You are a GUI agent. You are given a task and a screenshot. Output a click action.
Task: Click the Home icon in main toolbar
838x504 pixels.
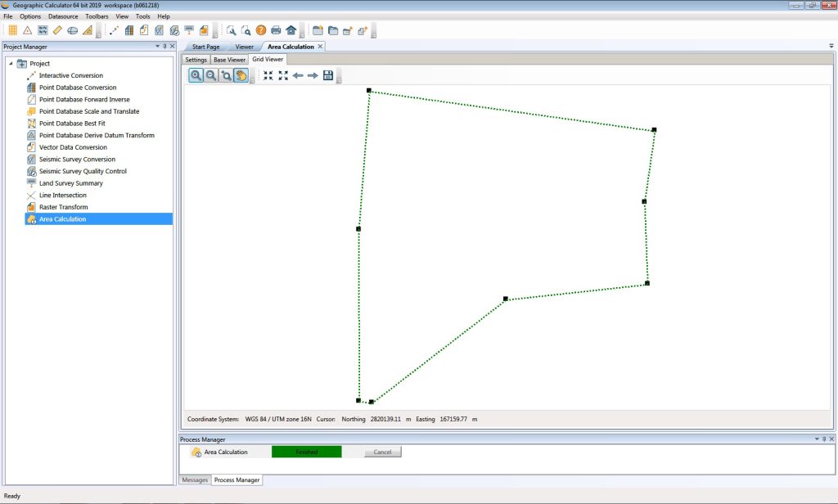click(291, 30)
